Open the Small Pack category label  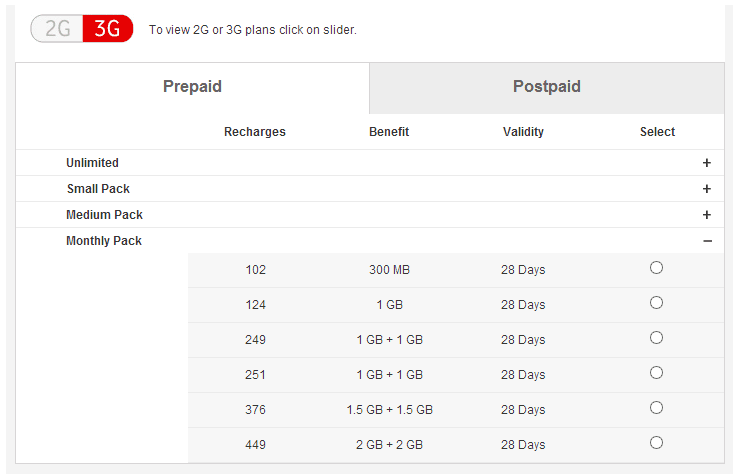click(x=98, y=189)
